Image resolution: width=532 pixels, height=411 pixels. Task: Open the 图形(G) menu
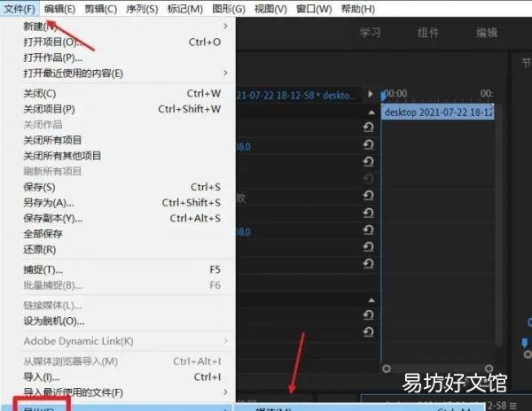(229, 9)
